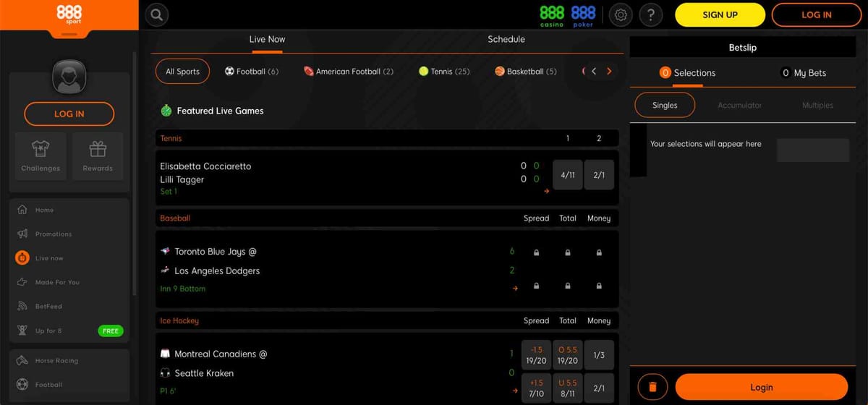The image size is (868, 405).
Task: Click the sidebar LOG IN button
Action: [x=69, y=114]
